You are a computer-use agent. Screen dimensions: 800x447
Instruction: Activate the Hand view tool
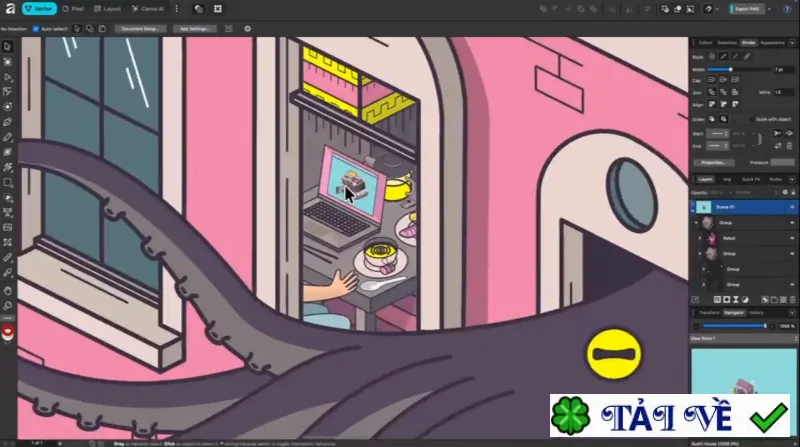[x=8, y=290]
